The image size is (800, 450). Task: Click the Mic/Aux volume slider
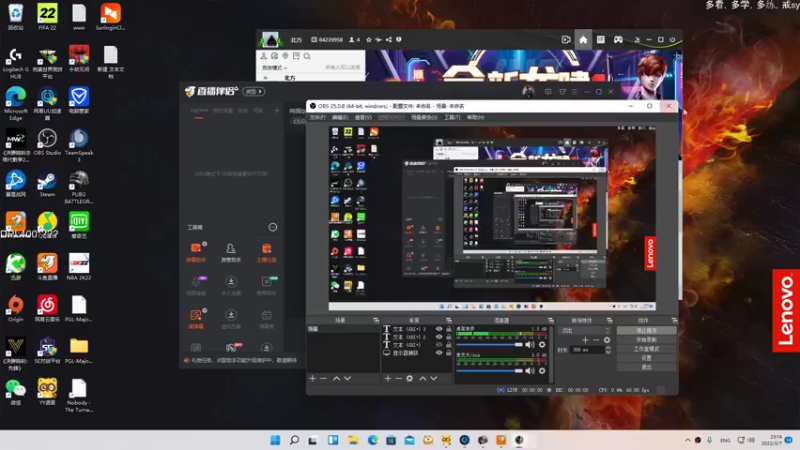(x=490, y=371)
